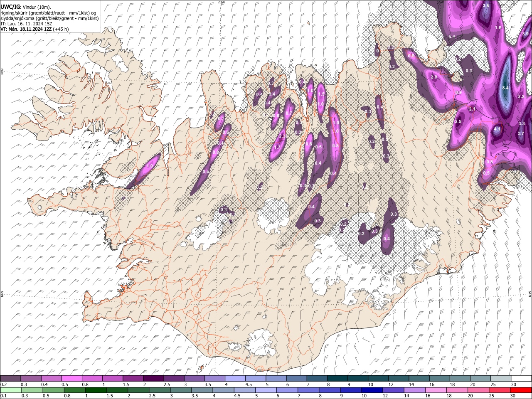Select the dark purple 2–2.5 upper legend swatch
The width and height of the screenshot is (532, 399).
pyautogui.click(x=153, y=378)
